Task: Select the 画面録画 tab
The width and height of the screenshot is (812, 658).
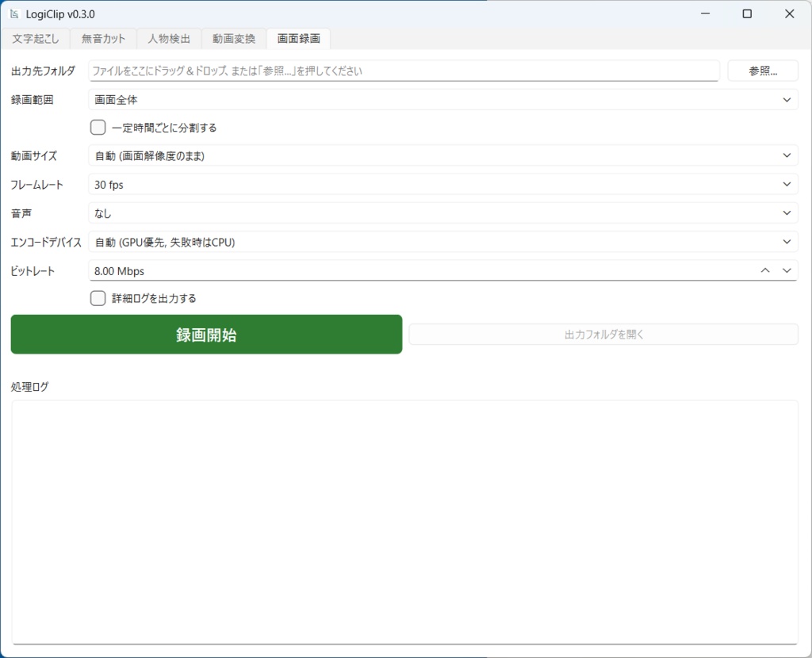Action: coord(298,39)
